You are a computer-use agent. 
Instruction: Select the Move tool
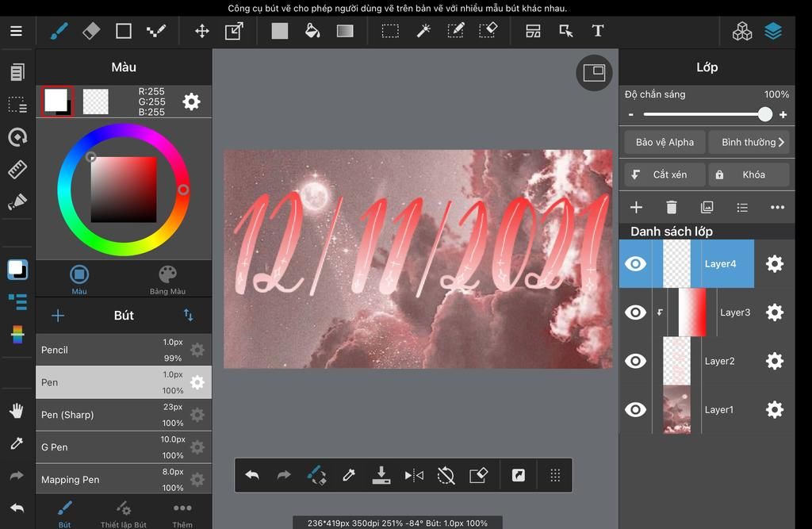[x=202, y=31]
